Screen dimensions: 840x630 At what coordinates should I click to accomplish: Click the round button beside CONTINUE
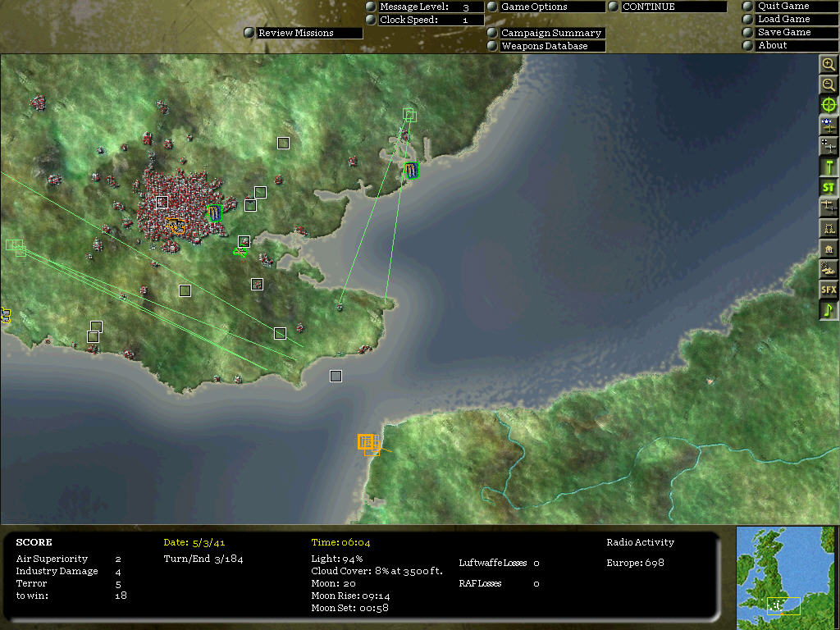point(614,7)
